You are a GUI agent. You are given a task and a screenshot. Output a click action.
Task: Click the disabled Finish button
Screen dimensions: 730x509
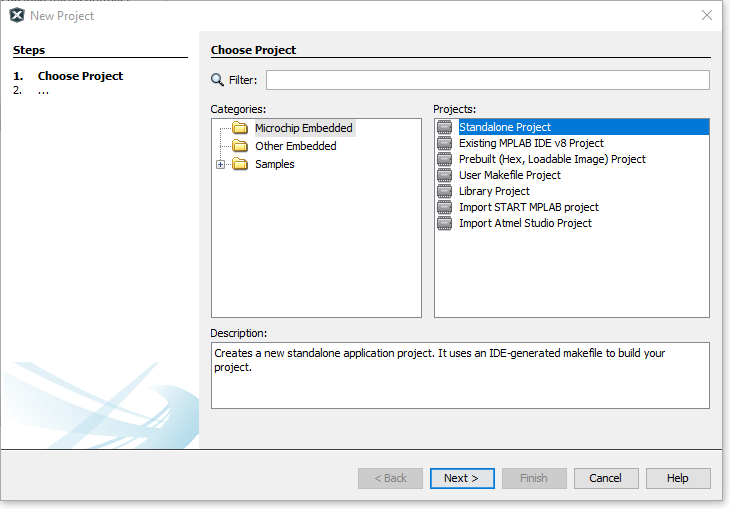(x=534, y=478)
